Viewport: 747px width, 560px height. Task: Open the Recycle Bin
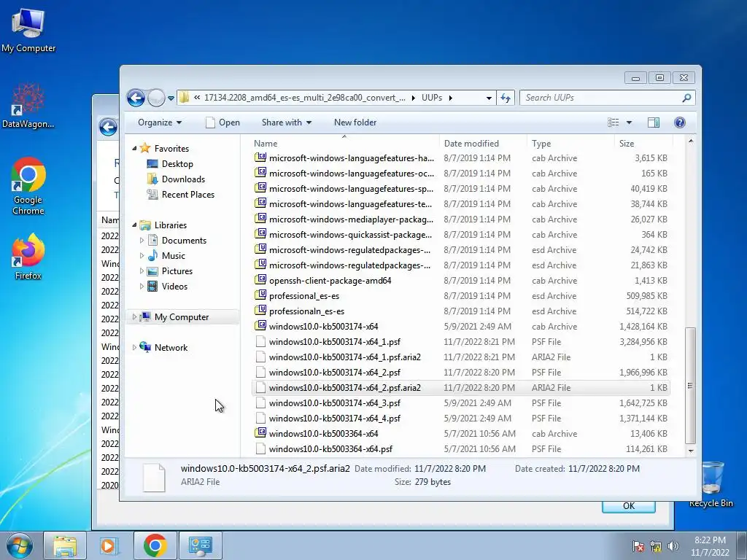pyautogui.click(x=711, y=484)
